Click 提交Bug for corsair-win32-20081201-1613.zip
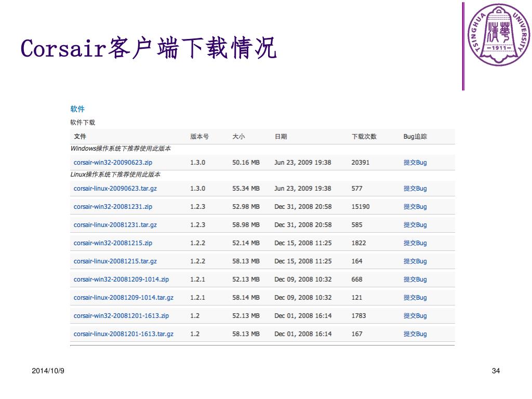The height and width of the screenshot is (399, 532). click(x=415, y=315)
